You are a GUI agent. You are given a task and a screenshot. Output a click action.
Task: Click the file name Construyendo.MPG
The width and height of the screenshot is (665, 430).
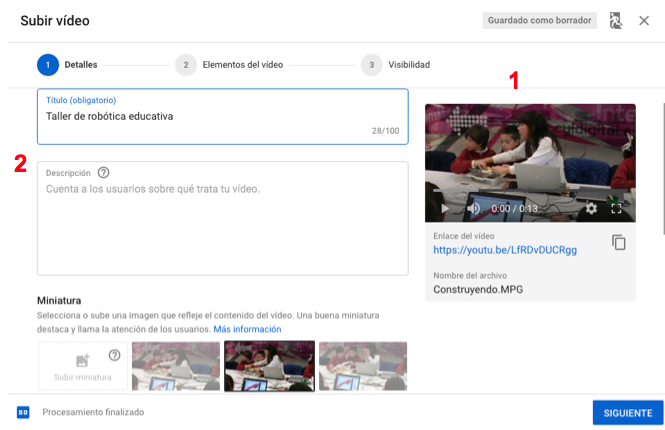click(x=478, y=289)
